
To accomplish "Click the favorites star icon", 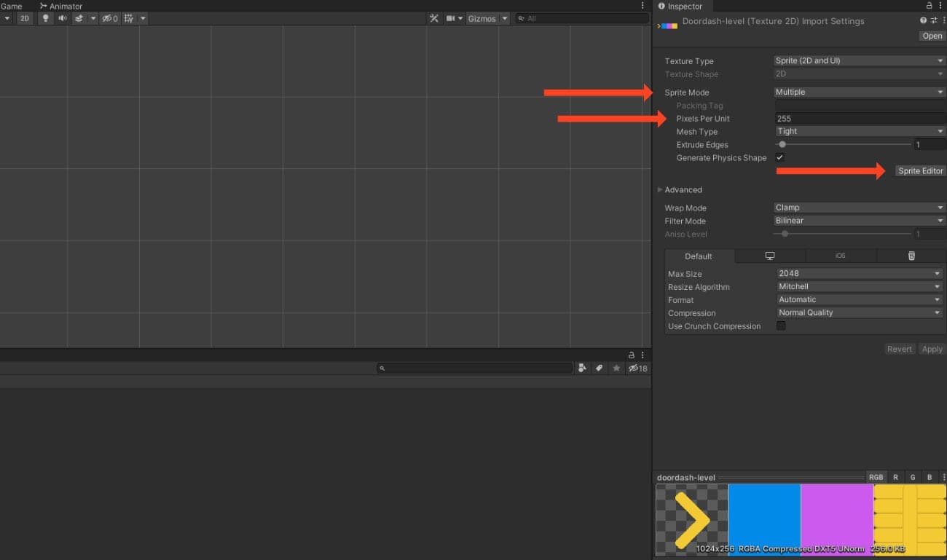I will pyautogui.click(x=616, y=368).
